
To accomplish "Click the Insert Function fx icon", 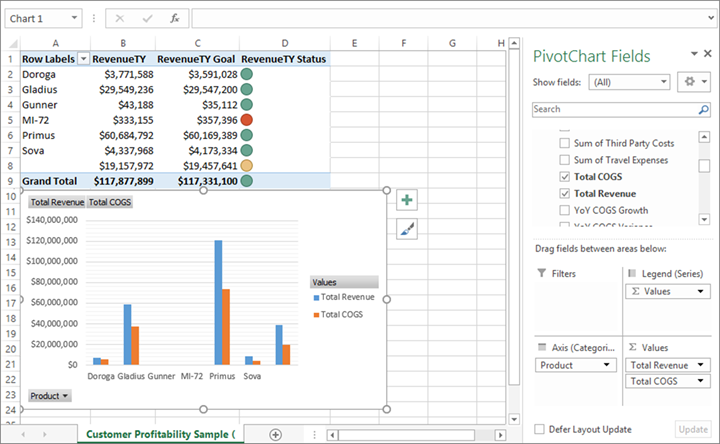I will 174,18.
